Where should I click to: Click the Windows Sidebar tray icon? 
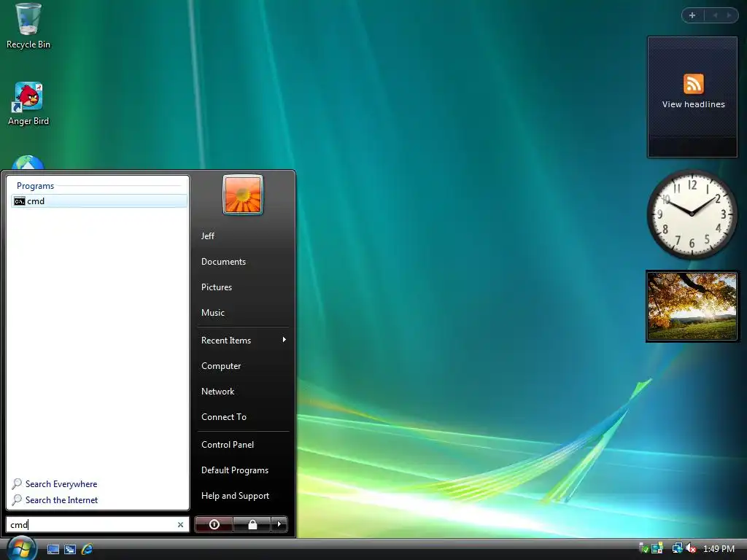(x=657, y=548)
